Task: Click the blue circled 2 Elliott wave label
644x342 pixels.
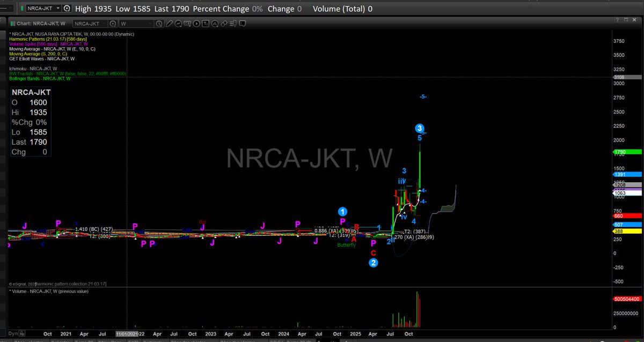Action: pos(374,263)
